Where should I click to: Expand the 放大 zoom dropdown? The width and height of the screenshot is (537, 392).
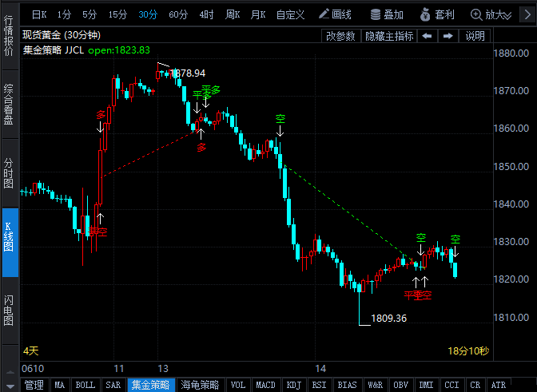[x=491, y=14]
